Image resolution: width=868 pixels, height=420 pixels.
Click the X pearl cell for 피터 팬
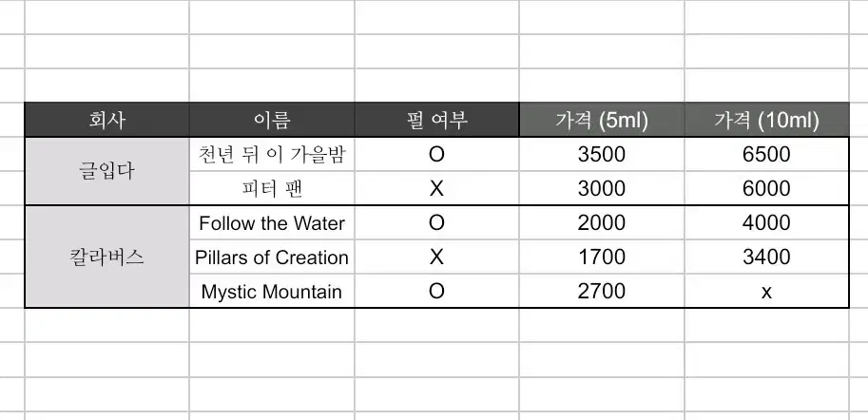436,189
